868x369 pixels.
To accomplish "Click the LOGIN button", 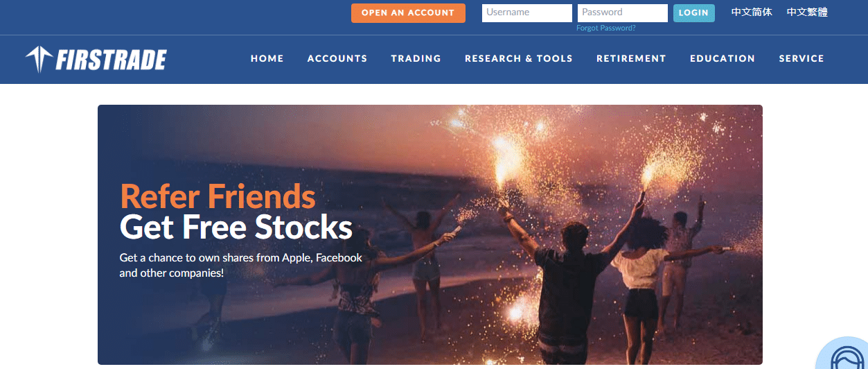I will coord(693,13).
